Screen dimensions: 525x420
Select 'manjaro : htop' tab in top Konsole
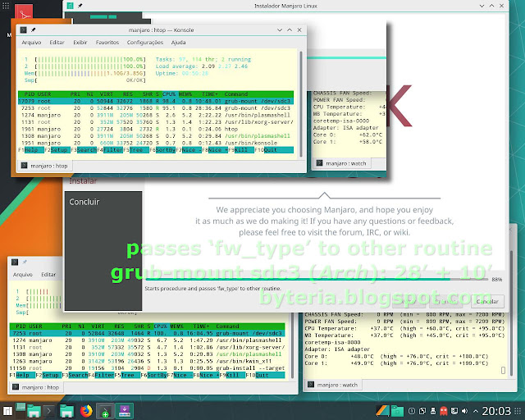(x=44, y=166)
